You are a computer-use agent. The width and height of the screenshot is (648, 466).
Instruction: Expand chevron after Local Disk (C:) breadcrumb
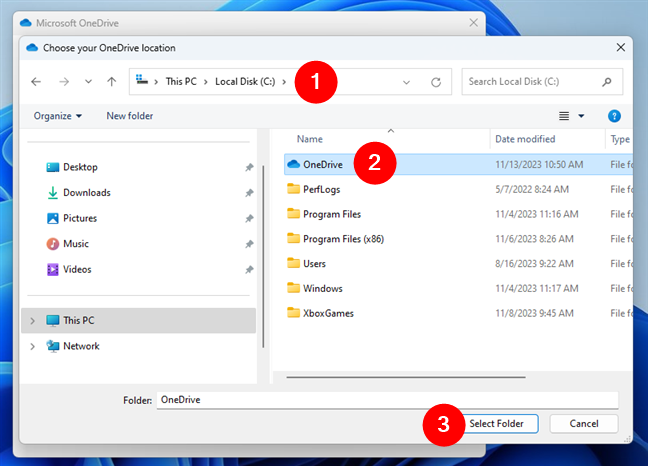click(284, 82)
